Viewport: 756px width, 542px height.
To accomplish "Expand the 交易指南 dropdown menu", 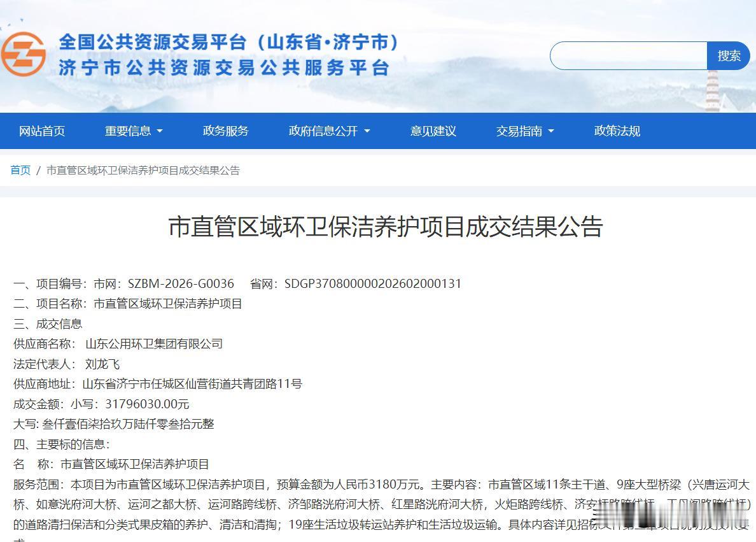I will click(525, 131).
